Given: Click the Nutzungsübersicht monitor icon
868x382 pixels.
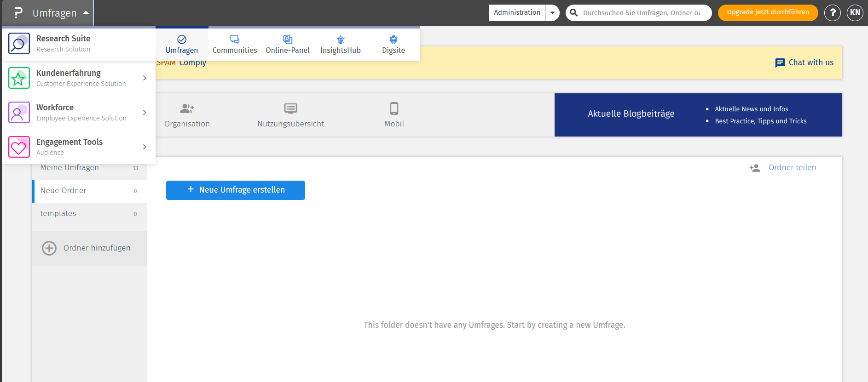Looking at the screenshot, I should [291, 108].
